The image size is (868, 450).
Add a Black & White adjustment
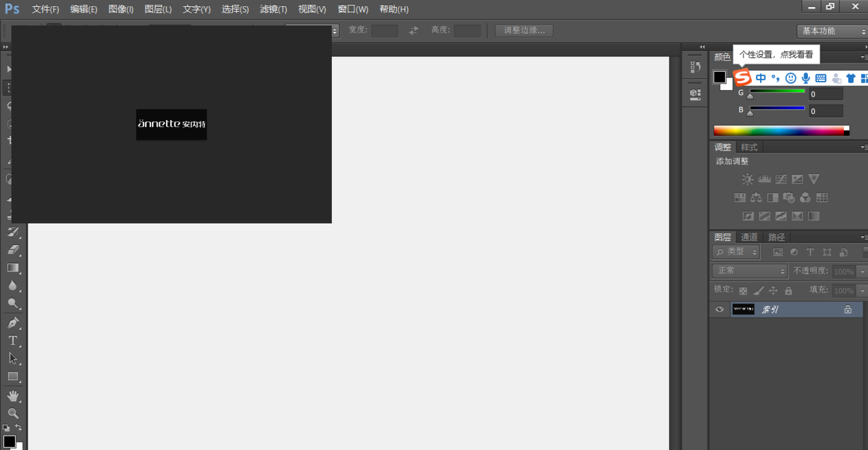(773, 197)
